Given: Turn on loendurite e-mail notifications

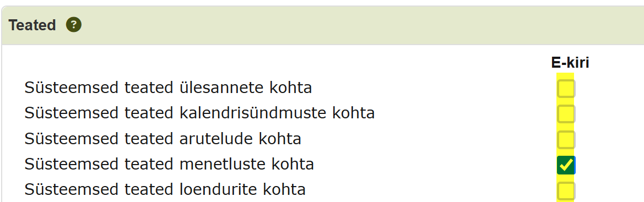Looking at the screenshot, I should click(x=566, y=191).
